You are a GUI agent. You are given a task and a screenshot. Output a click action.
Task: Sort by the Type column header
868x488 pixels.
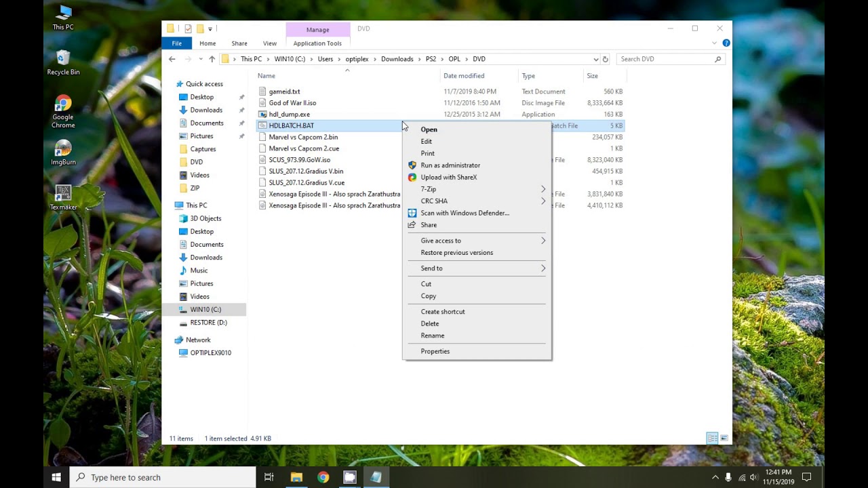[550, 76]
